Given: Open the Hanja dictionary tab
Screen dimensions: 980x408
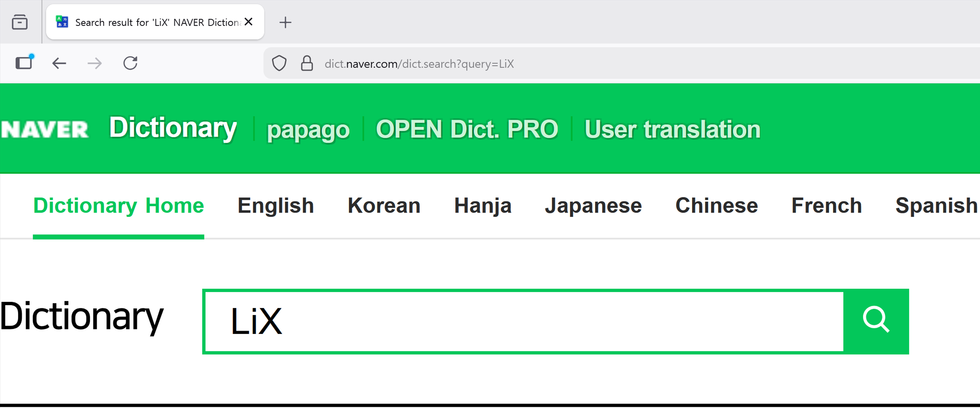Looking at the screenshot, I should pyautogui.click(x=482, y=206).
